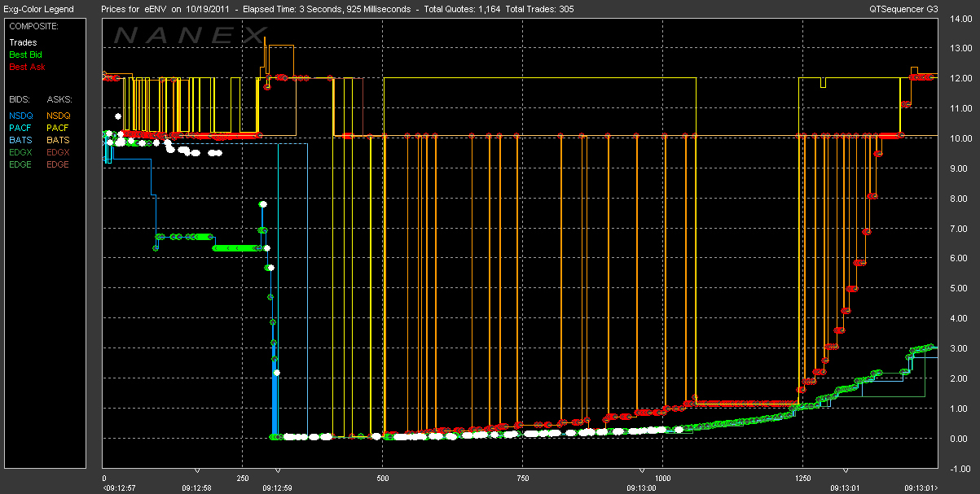Click the 09:12:59 time label
Image resolution: width=980 pixels, height=494 pixels.
point(278,488)
